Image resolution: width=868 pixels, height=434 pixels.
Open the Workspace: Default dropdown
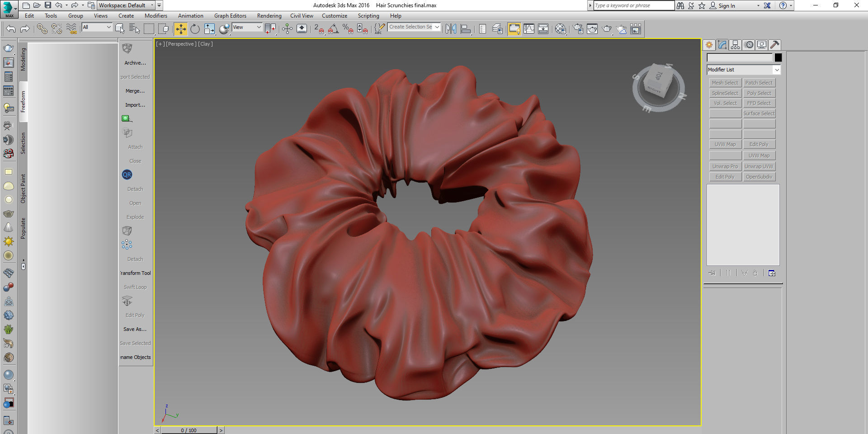[126, 5]
